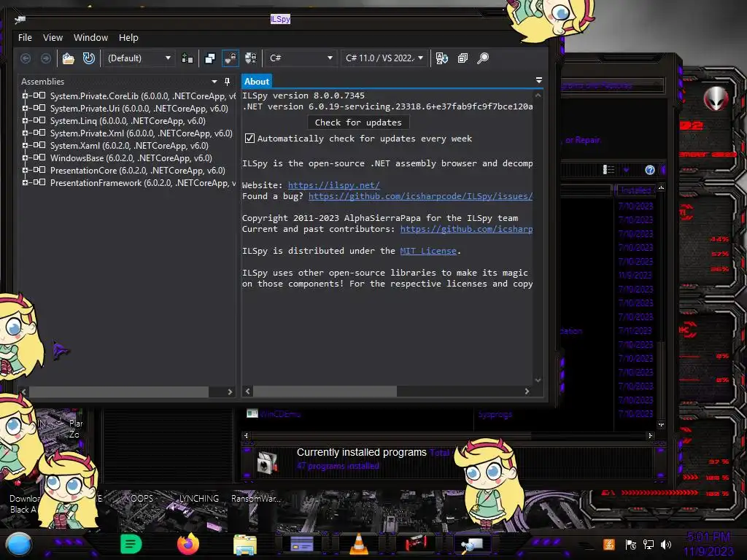The height and width of the screenshot is (560, 747).
Task: Pin the Assemblies panel with the pushpin
Action: pyautogui.click(x=228, y=82)
